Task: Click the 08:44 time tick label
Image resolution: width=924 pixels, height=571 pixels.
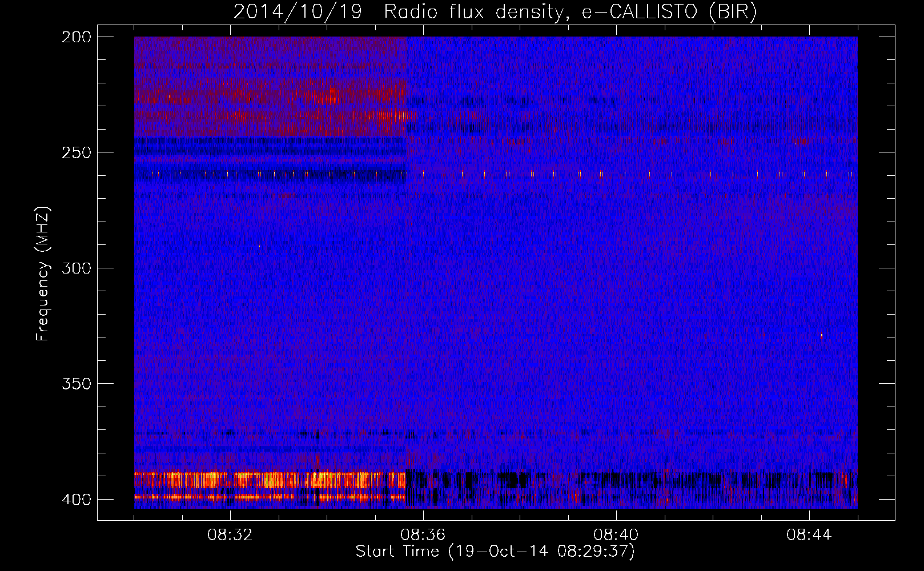Action: [x=809, y=535]
